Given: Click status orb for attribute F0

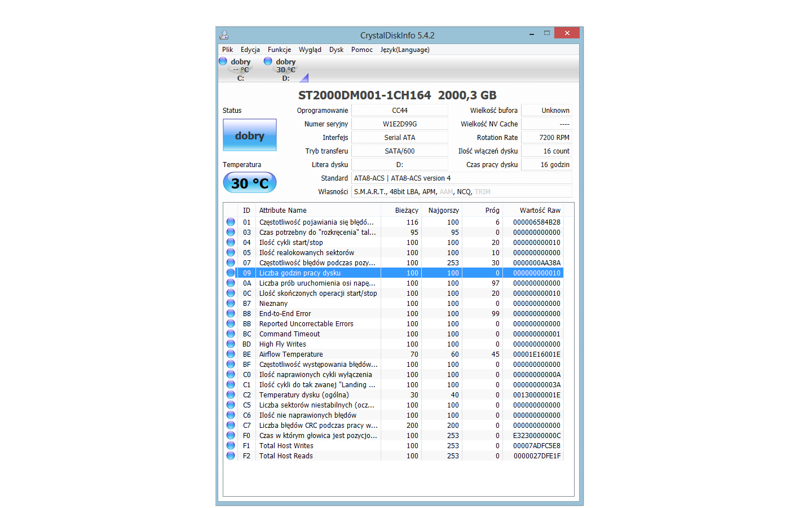Looking at the screenshot, I should click(x=231, y=435).
